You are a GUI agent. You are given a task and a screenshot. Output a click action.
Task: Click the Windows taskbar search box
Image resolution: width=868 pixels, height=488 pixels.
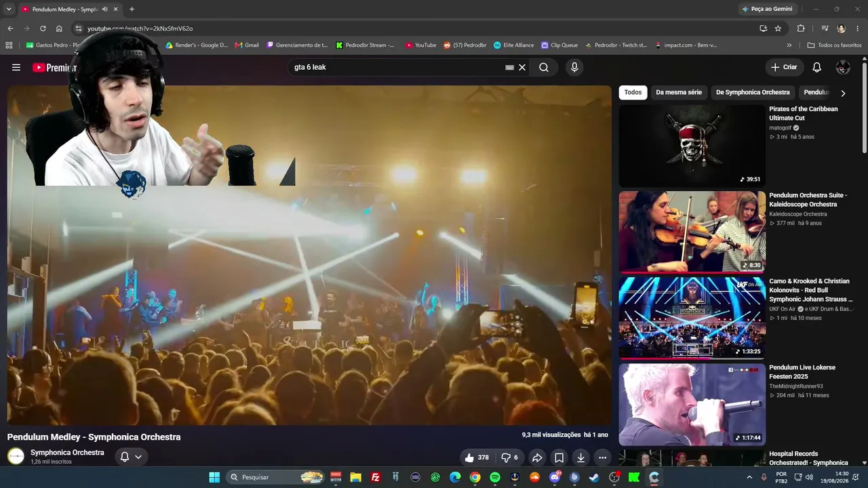coord(275,477)
